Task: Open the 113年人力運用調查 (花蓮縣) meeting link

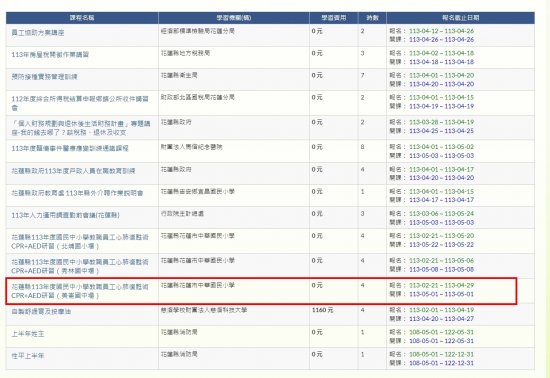Action: coord(65,215)
